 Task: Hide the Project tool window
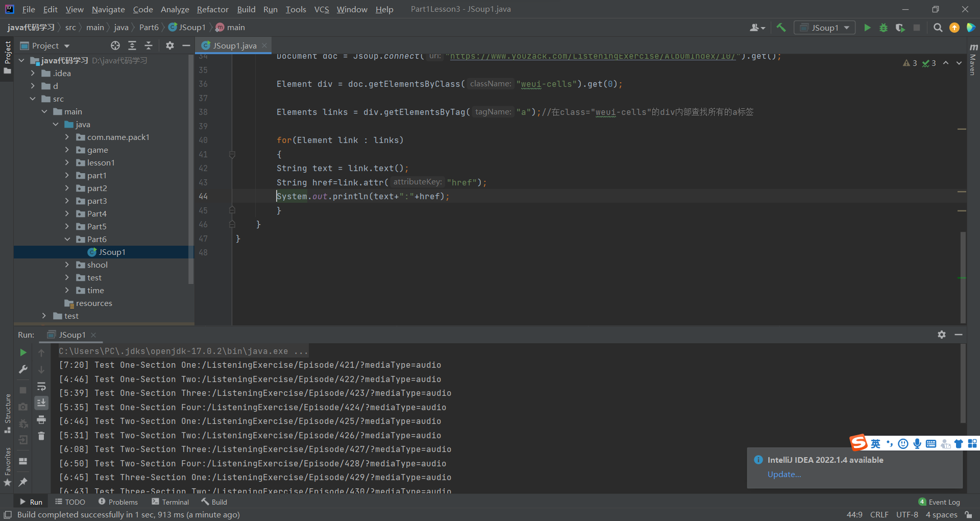point(186,45)
